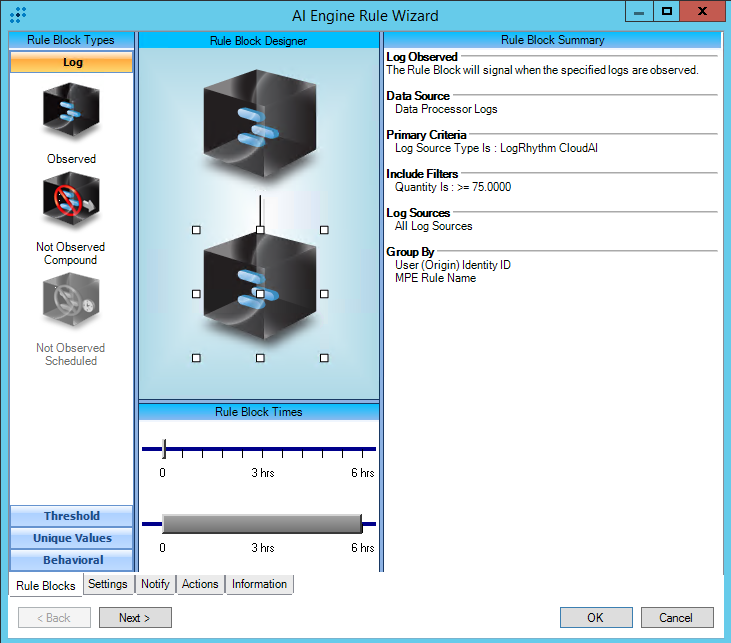Open the Notify tab

tap(155, 584)
